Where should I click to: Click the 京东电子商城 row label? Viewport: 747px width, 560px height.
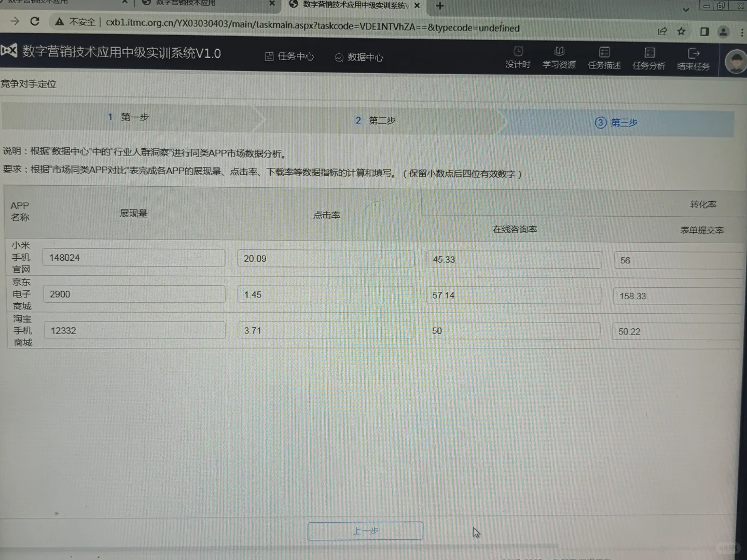point(22,294)
